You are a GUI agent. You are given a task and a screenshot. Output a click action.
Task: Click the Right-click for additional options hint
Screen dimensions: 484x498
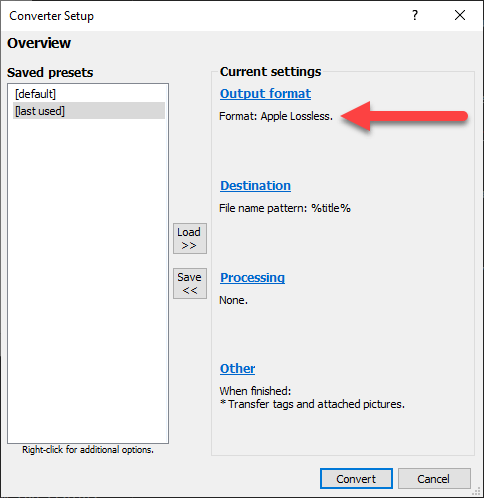pyautogui.click(x=88, y=450)
